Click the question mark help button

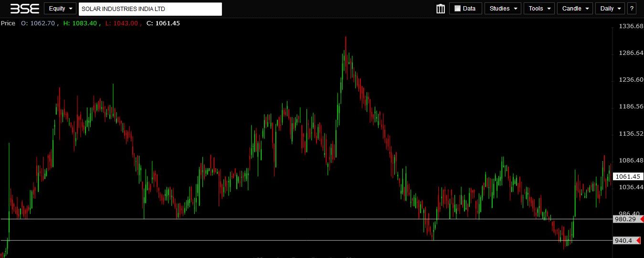632,9
